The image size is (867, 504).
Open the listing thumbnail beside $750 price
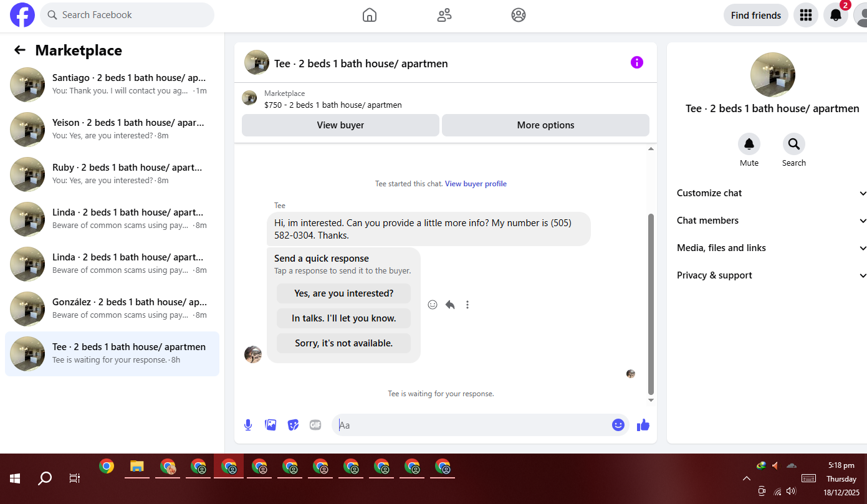pos(249,98)
